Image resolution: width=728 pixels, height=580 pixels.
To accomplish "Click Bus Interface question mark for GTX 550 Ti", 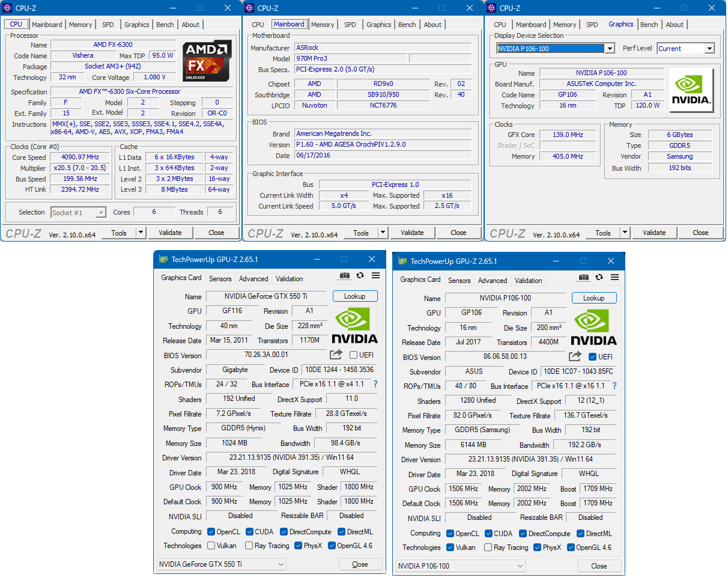I will point(375,384).
